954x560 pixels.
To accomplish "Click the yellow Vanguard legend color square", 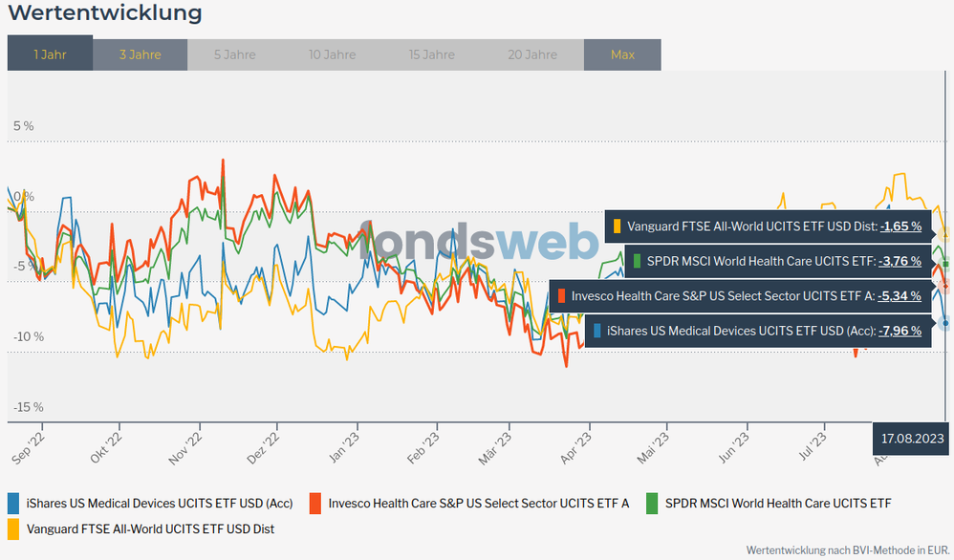I will [14, 528].
